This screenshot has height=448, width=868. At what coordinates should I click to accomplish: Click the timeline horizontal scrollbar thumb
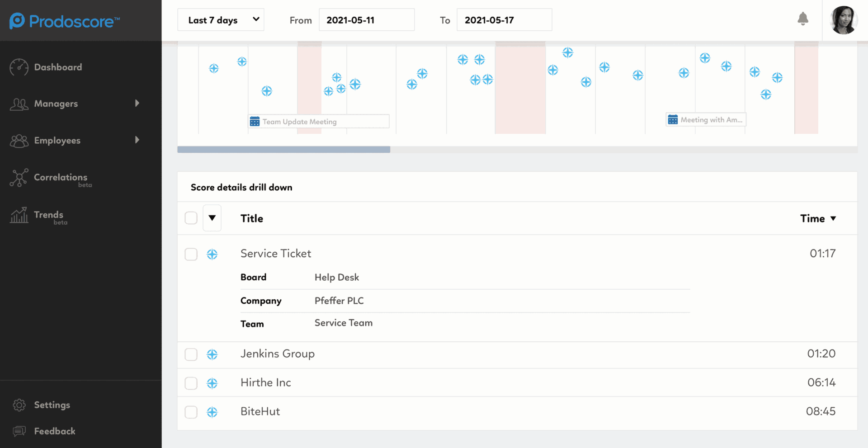click(x=284, y=150)
